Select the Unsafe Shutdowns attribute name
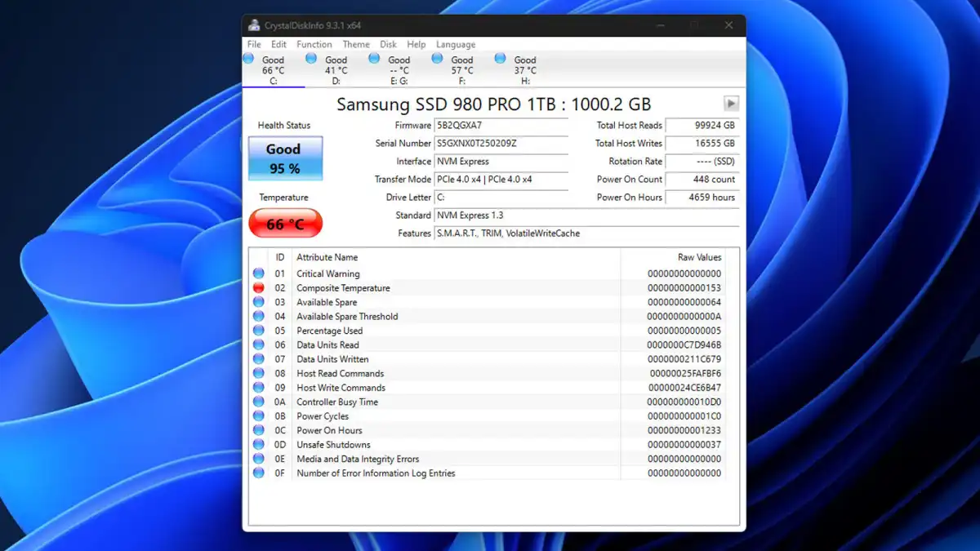This screenshot has width=980, height=551. pos(333,445)
